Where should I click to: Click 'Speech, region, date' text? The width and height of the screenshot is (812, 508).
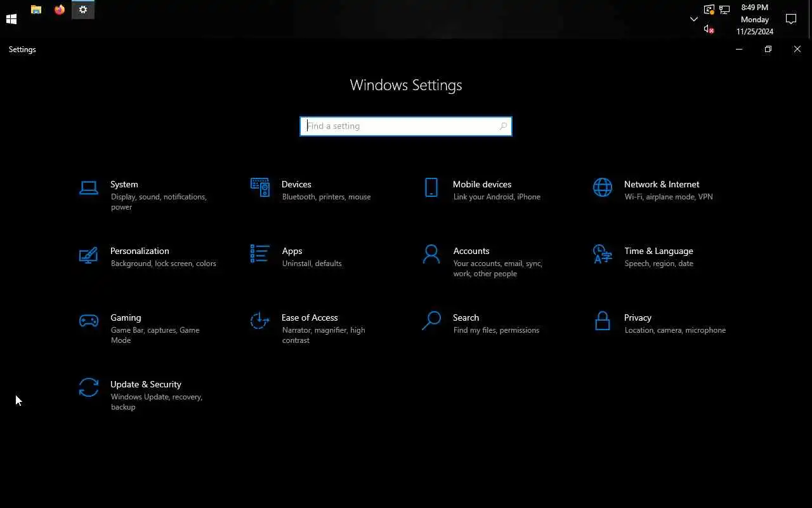658,264
